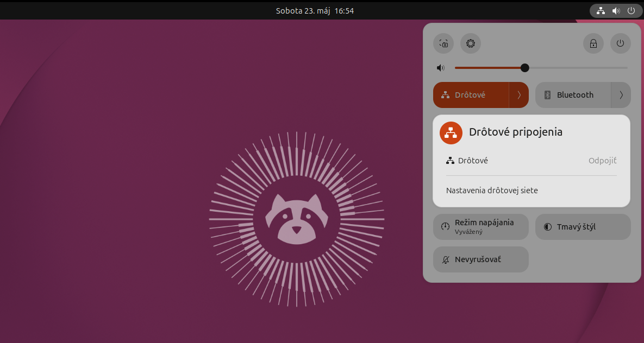
Task: Open power menu in quick settings panel
Action: [621, 43]
